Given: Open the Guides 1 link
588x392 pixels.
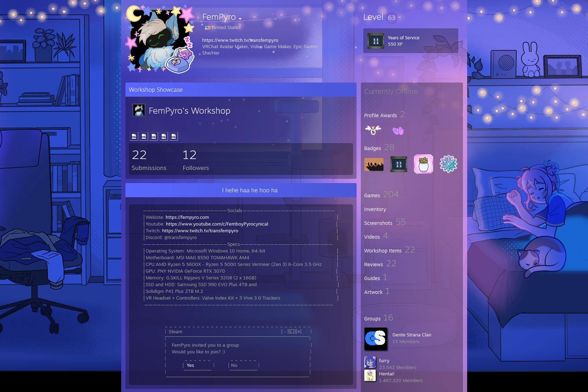Looking at the screenshot, I should click(376, 278).
